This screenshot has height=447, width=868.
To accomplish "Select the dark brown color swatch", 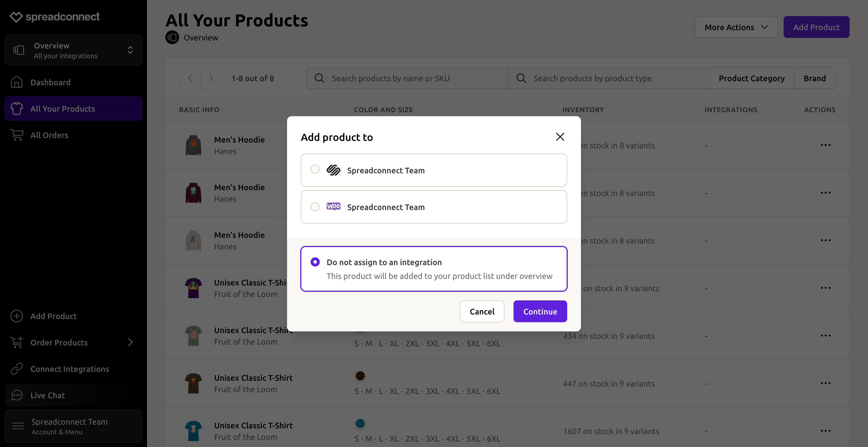I will click(x=360, y=376).
